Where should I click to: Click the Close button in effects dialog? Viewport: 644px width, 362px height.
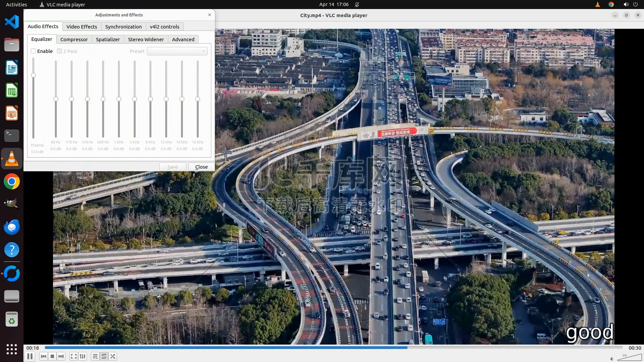pos(201,167)
